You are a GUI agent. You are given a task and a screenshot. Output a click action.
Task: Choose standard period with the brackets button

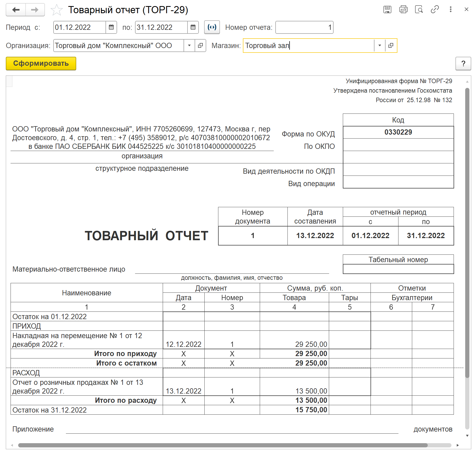pos(212,27)
